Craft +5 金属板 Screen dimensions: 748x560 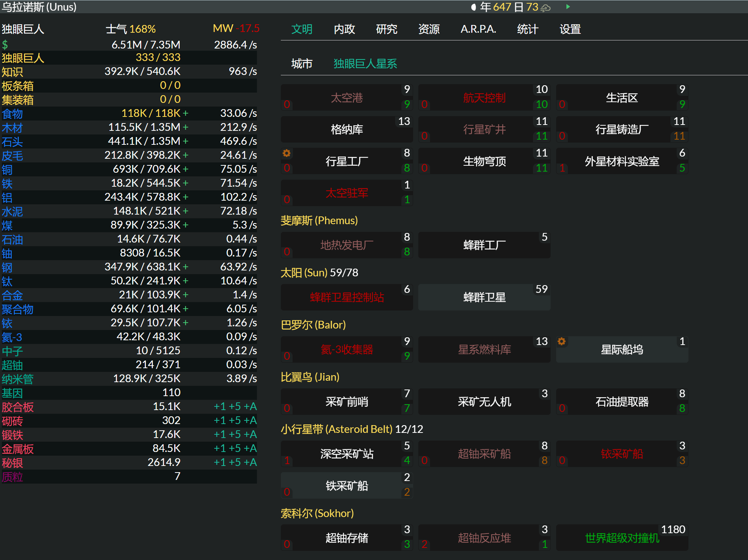[x=235, y=448]
